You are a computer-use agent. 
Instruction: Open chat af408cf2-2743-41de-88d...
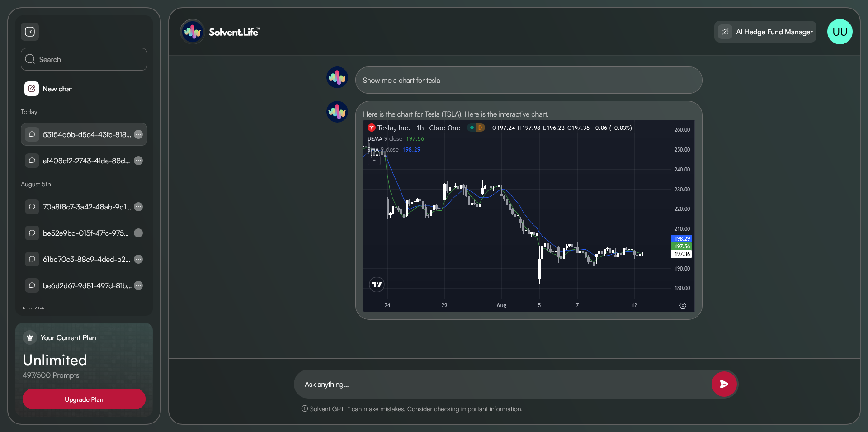(x=84, y=161)
